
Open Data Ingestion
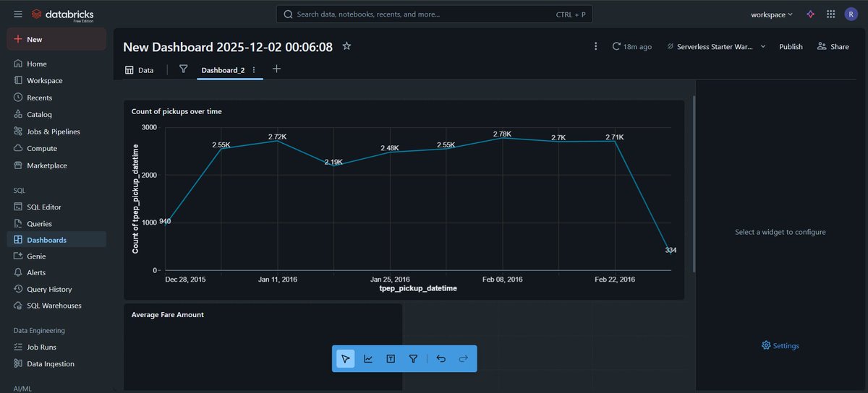[56, 364]
